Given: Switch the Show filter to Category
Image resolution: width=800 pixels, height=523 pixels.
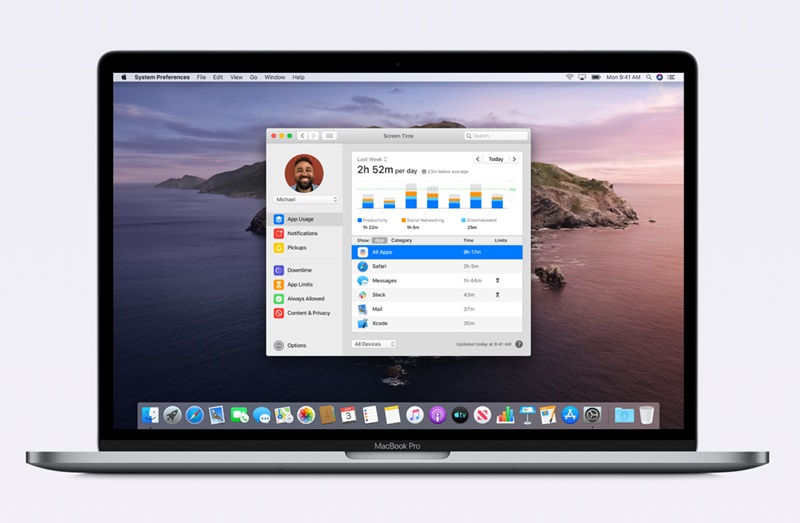Looking at the screenshot, I should point(401,240).
